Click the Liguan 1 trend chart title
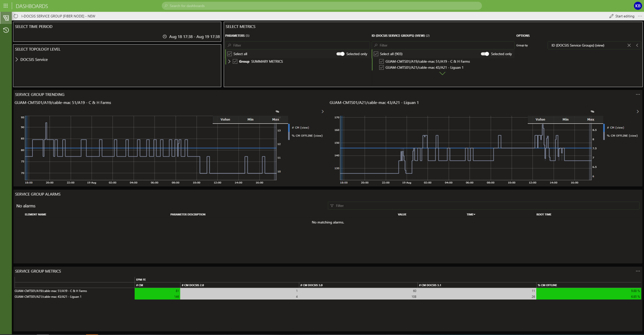Image resolution: width=644 pixels, height=335 pixels. tap(374, 103)
